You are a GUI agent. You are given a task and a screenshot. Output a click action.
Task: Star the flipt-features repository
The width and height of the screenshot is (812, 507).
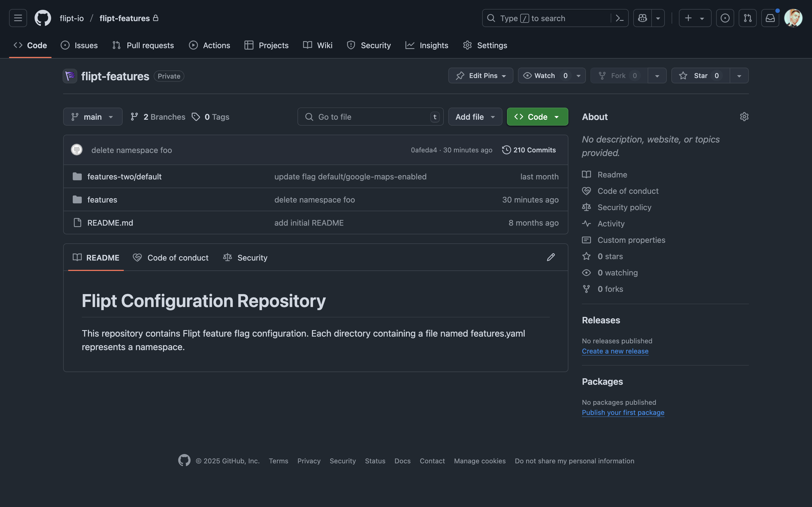(700, 76)
